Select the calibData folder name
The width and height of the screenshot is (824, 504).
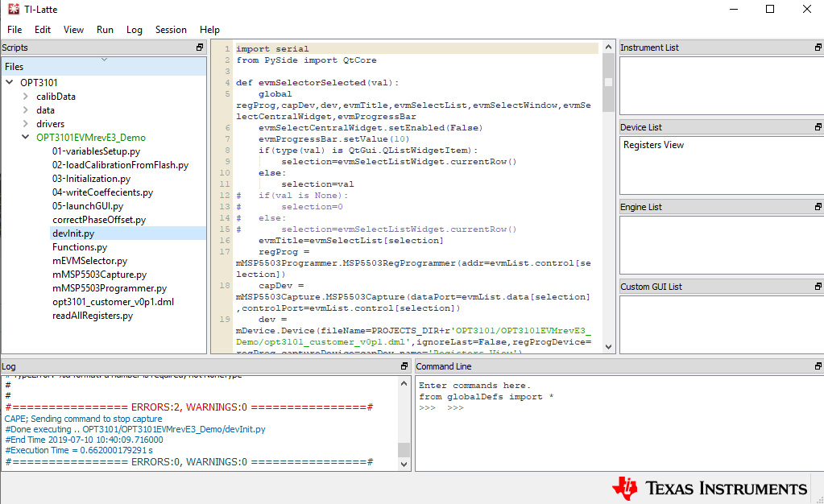(x=56, y=96)
